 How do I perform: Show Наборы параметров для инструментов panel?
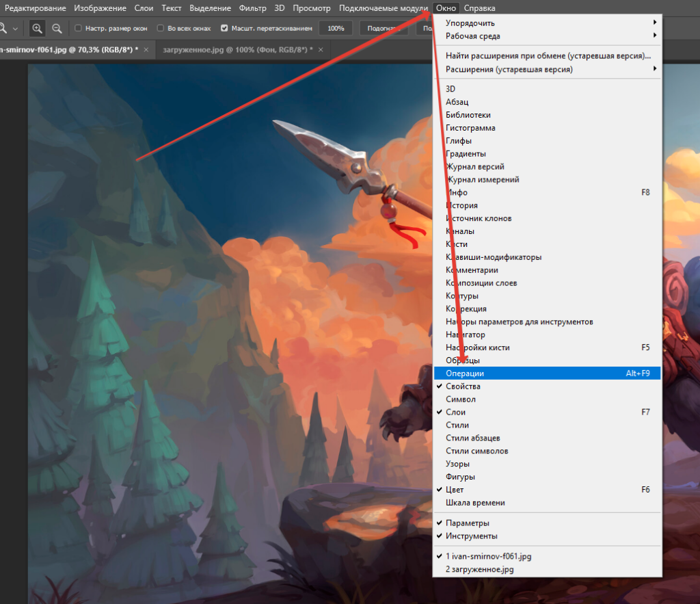pyautogui.click(x=548, y=321)
